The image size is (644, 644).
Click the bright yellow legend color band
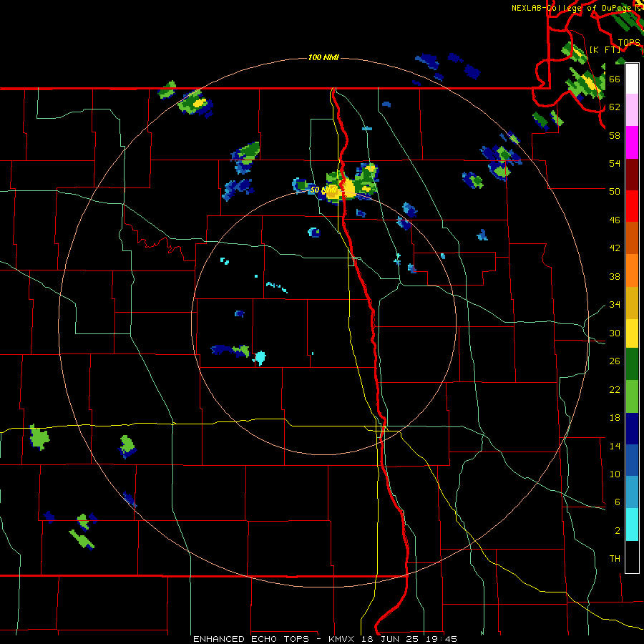click(632, 333)
